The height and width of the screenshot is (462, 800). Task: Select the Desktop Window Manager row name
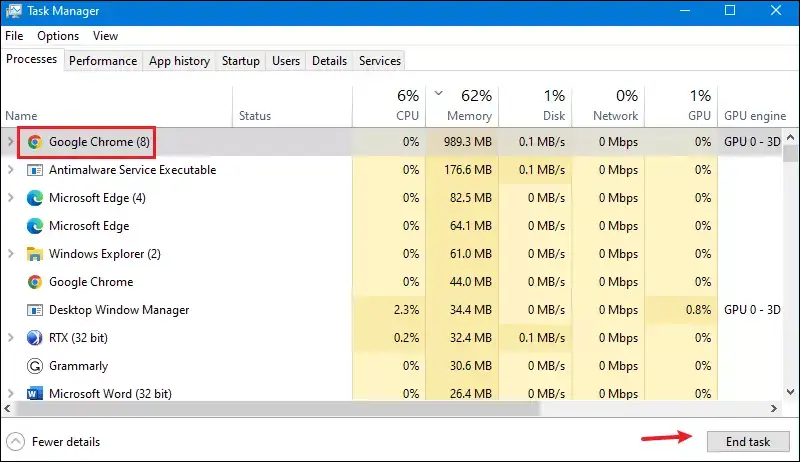click(119, 310)
